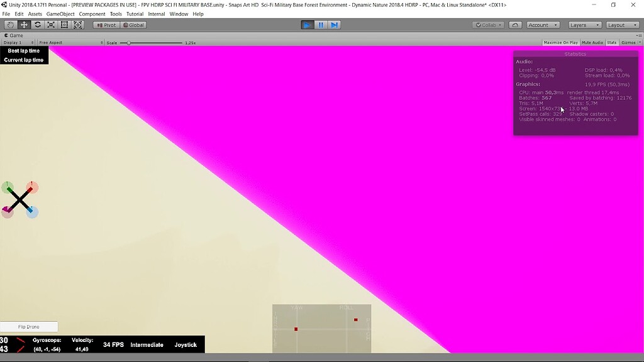Screen dimensions: 644x362
Task: Open the Layout dropdown
Action: point(621,25)
